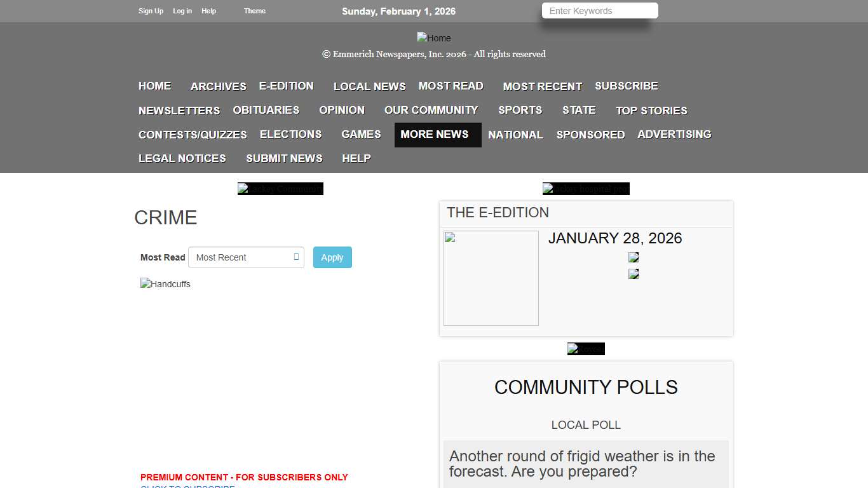Open the Most Recent sort dropdown
The height and width of the screenshot is (488, 868).
[247, 257]
